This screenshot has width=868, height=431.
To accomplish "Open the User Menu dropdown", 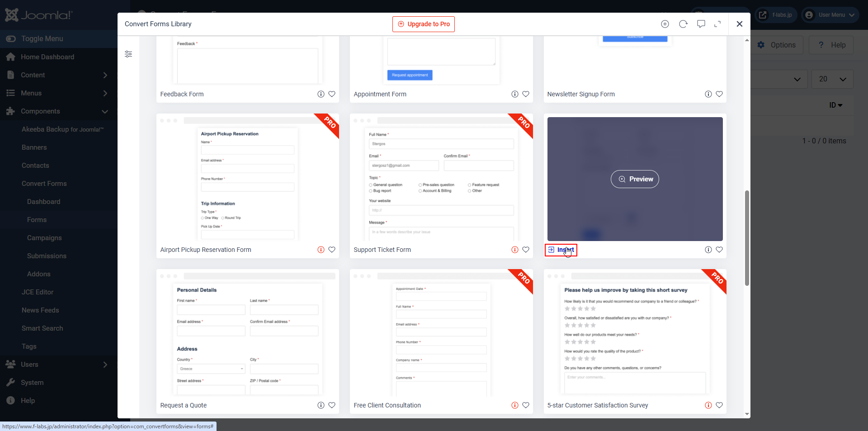I will (x=830, y=15).
